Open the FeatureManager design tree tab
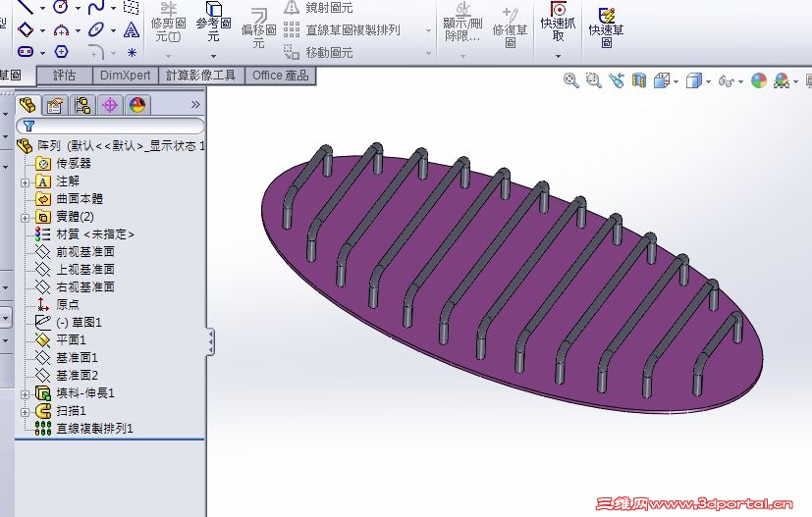The image size is (812, 517). coord(27,105)
